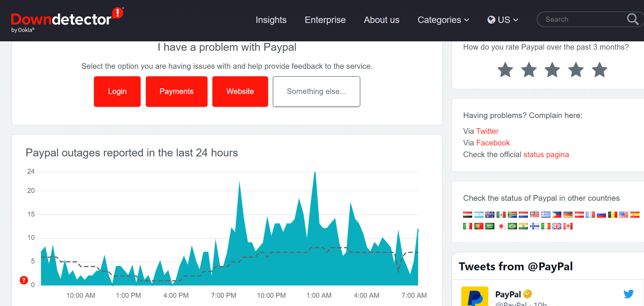The image size is (644, 306).
Task: Report a Login problem
Action: (117, 91)
